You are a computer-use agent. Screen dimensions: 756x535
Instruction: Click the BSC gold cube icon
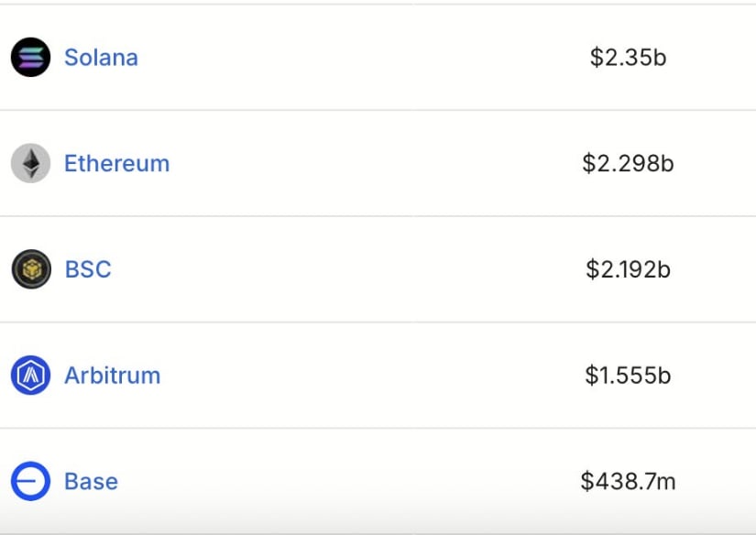point(31,269)
